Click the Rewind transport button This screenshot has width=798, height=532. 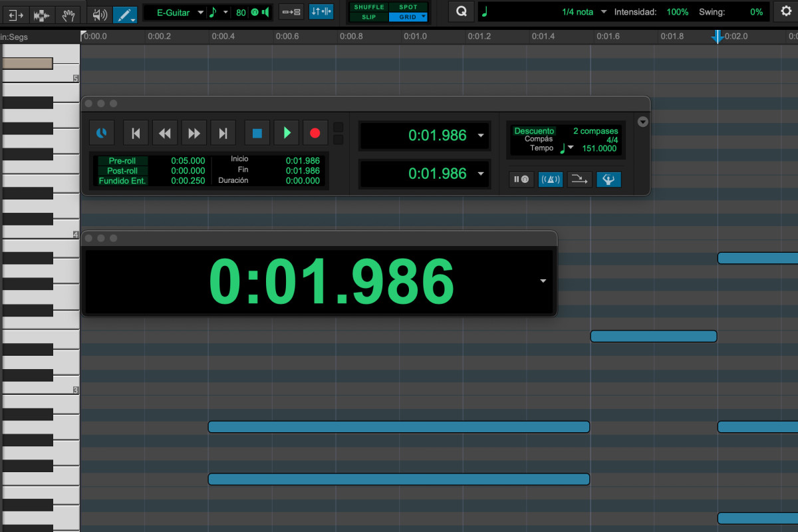165,133
